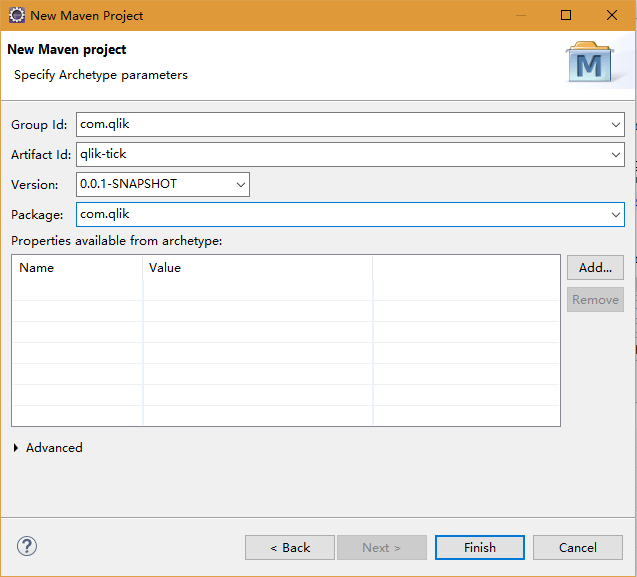Screen dimensions: 637x577
Task: Click the Maven M folder icon
Action: click(590, 62)
